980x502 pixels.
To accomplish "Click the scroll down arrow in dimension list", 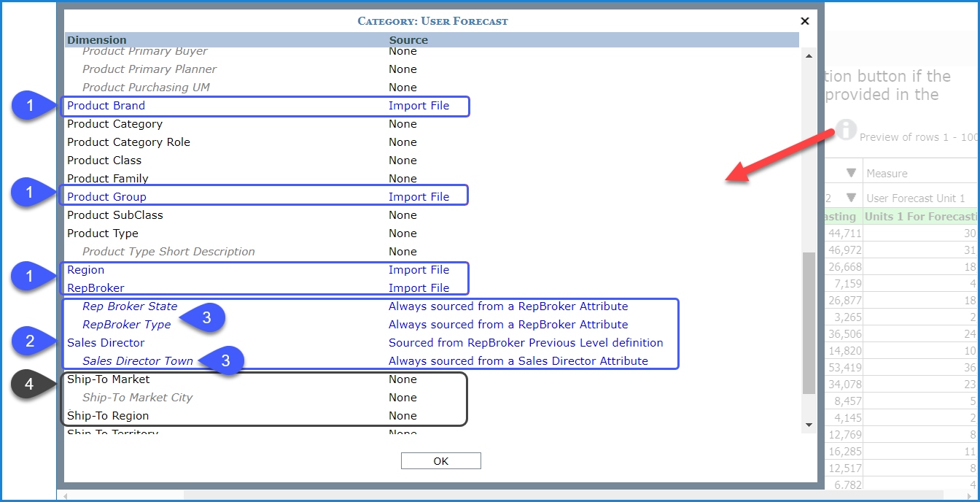I will point(808,425).
